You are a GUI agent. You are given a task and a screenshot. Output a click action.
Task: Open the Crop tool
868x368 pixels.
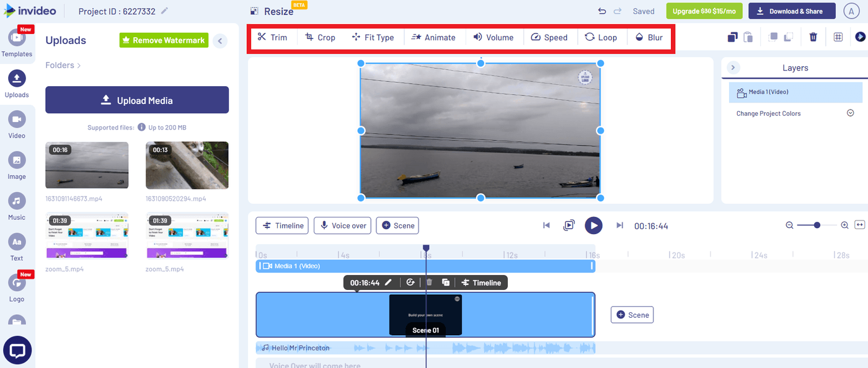[320, 37]
